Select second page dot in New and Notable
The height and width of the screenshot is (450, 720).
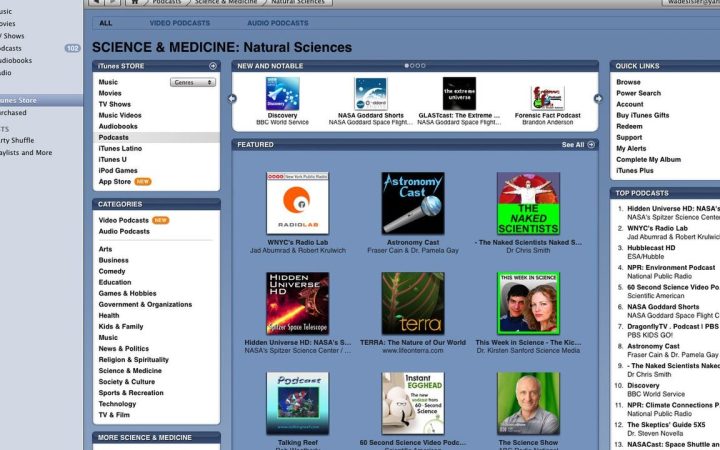pos(412,66)
